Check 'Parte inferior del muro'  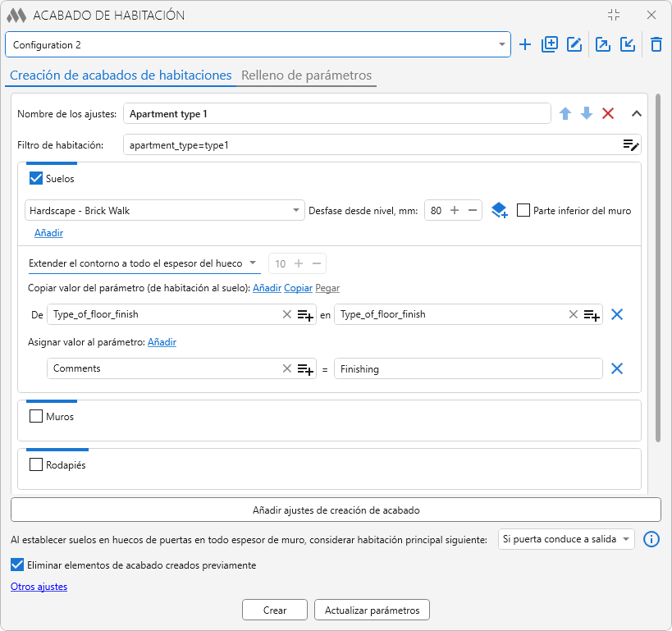pos(523,211)
